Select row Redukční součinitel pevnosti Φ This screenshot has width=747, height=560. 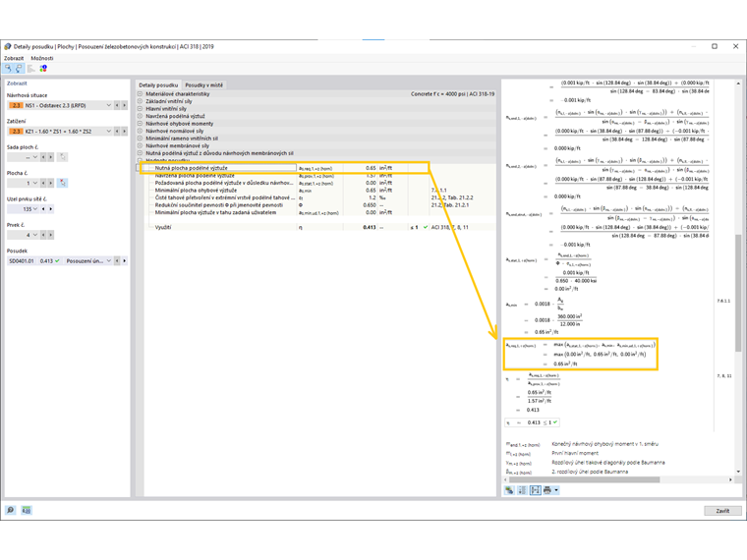319,204
